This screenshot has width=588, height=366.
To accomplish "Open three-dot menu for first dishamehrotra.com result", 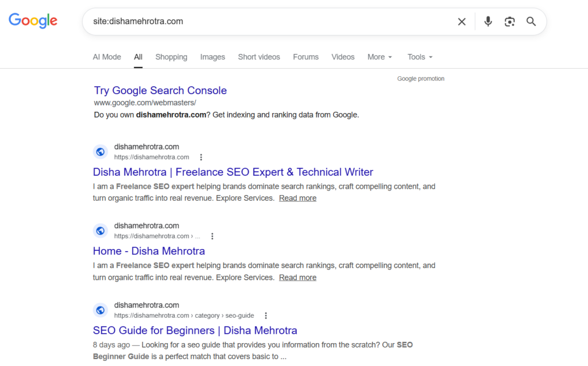I will [201, 157].
